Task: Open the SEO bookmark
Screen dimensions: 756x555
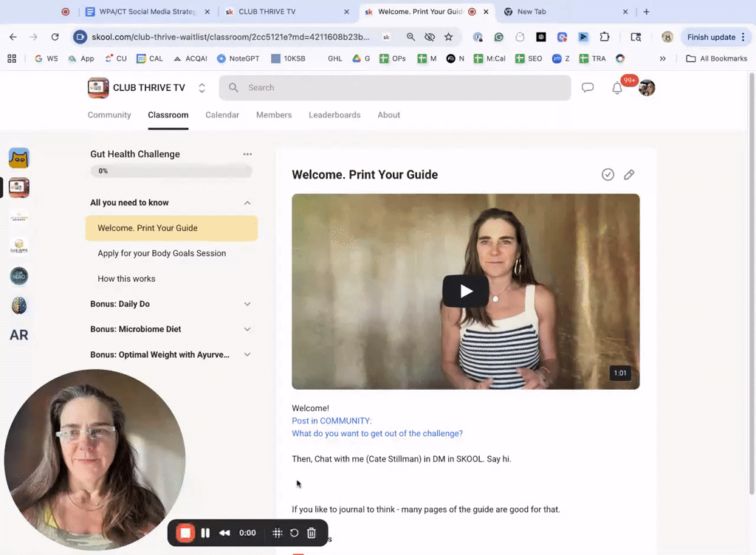Action: 529,58
